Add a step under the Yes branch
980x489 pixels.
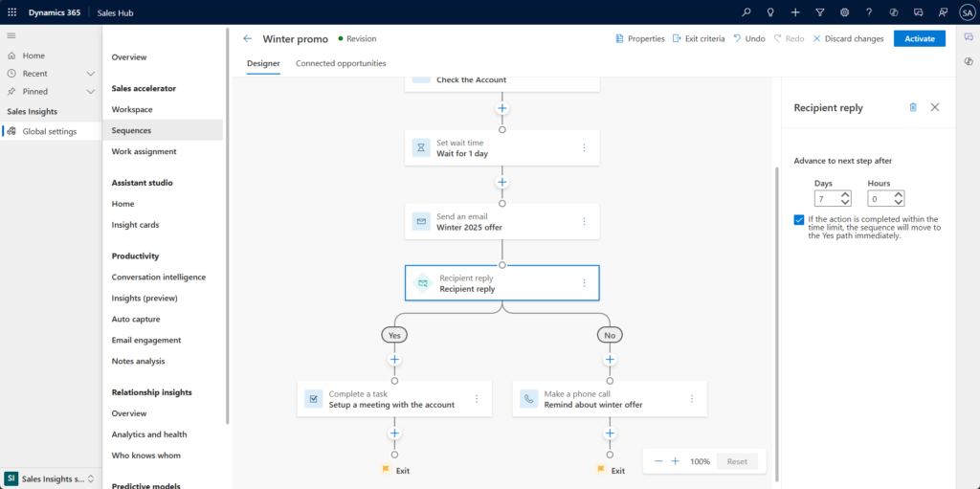[394, 360]
